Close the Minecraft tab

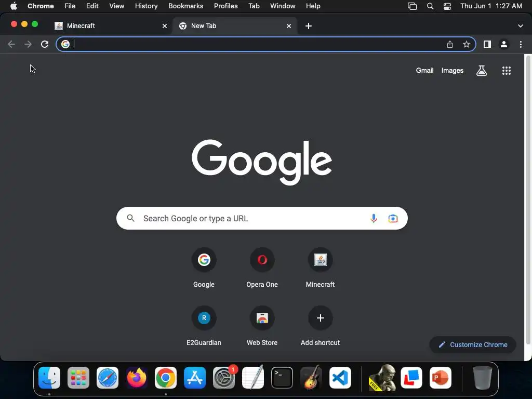point(165,26)
